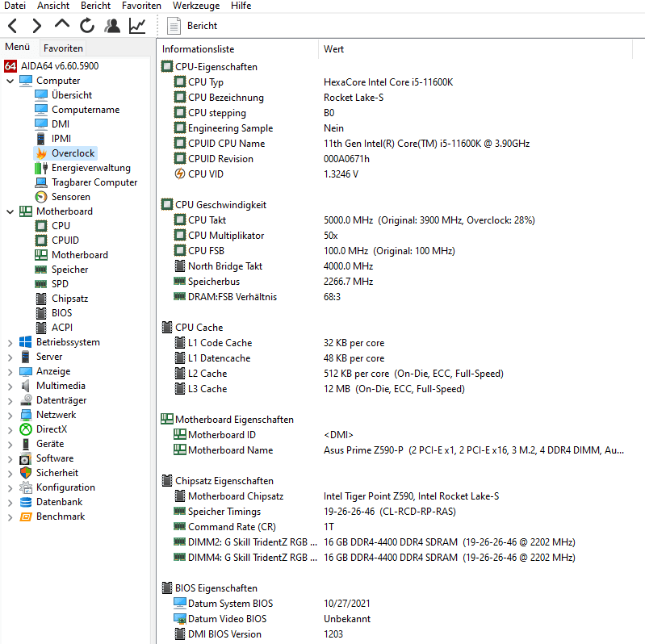Viewport: 645px width, 644px height.
Task: Expand the Benchmark node
Action: click(10, 517)
